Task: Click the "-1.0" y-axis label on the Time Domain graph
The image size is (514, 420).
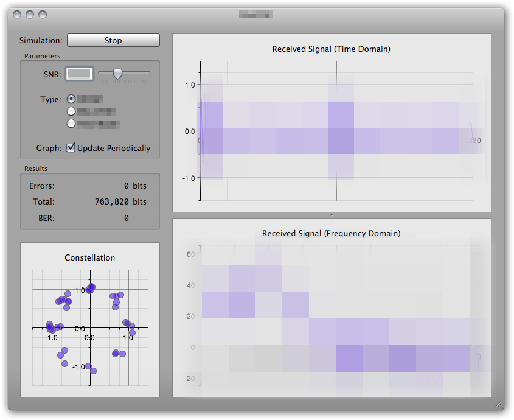Action: (189, 178)
